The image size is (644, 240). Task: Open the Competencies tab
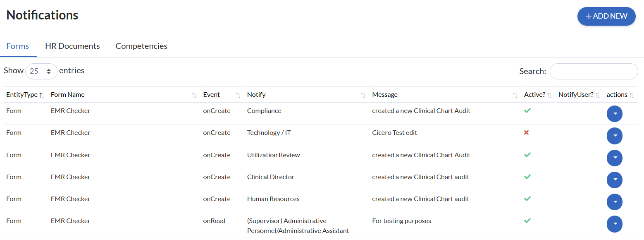[141, 46]
